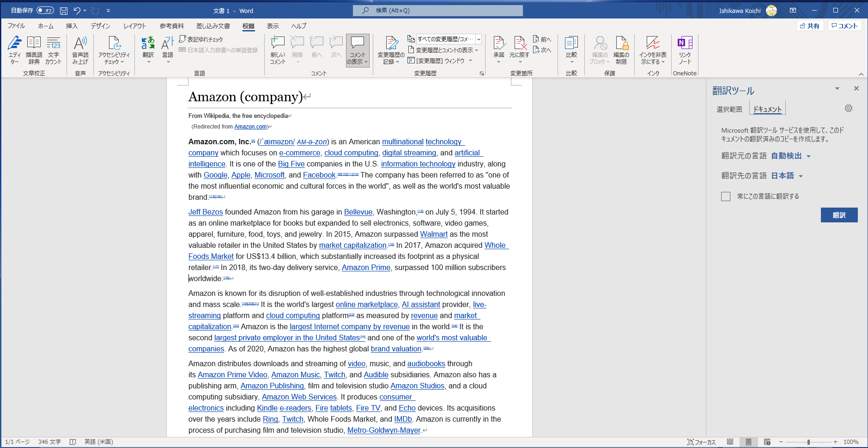The width and height of the screenshot is (868, 448).
Task: Click the spelling check status bar icon
Action: point(73,442)
